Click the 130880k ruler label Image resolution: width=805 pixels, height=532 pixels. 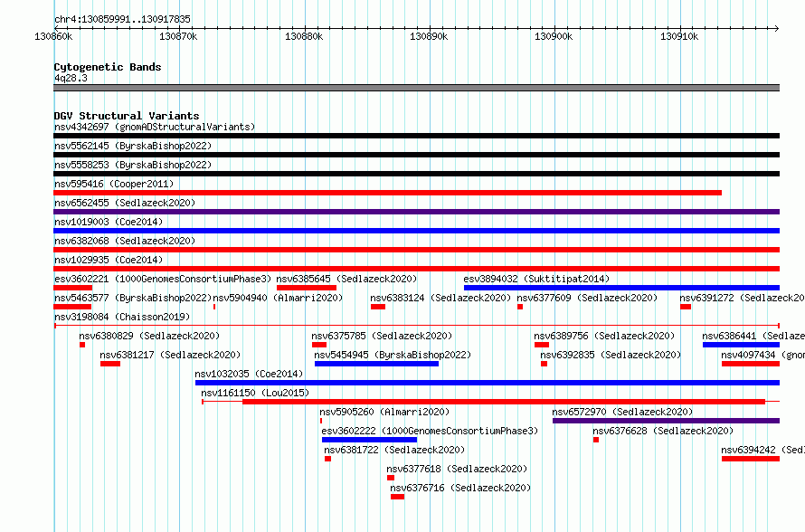(304, 36)
